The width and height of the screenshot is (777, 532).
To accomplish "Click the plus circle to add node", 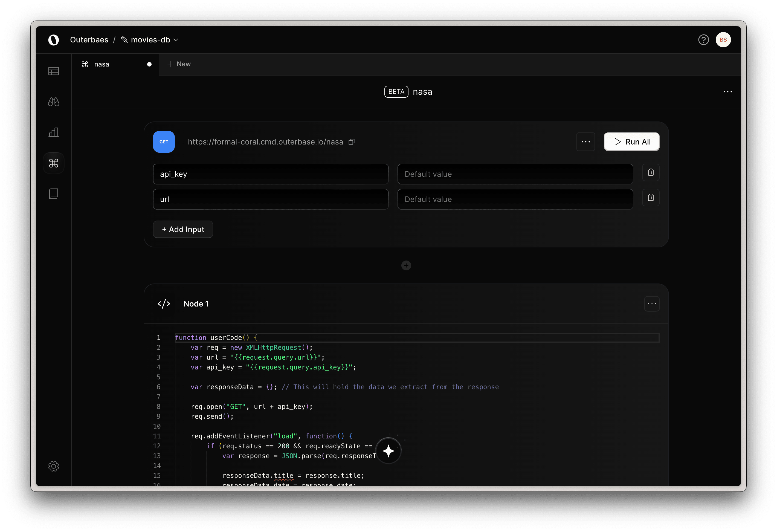I will click(406, 265).
